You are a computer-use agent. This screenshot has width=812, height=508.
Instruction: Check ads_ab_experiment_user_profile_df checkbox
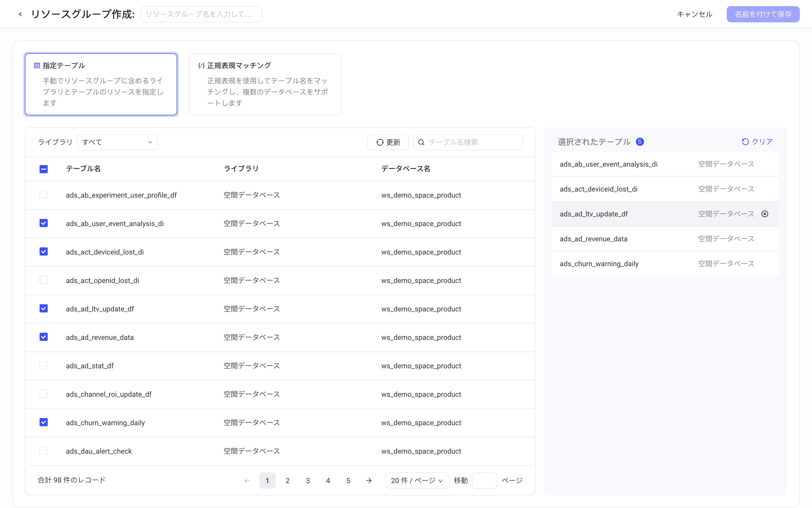pos(44,195)
